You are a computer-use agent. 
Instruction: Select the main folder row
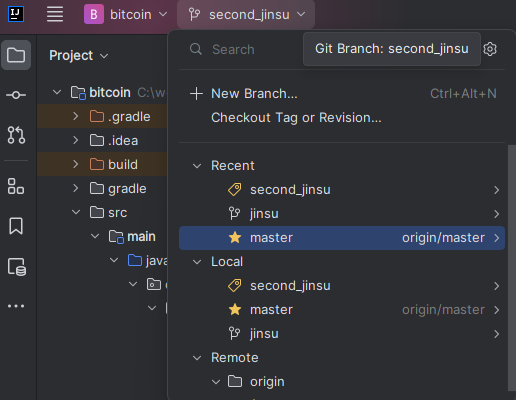(x=103, y=236)
